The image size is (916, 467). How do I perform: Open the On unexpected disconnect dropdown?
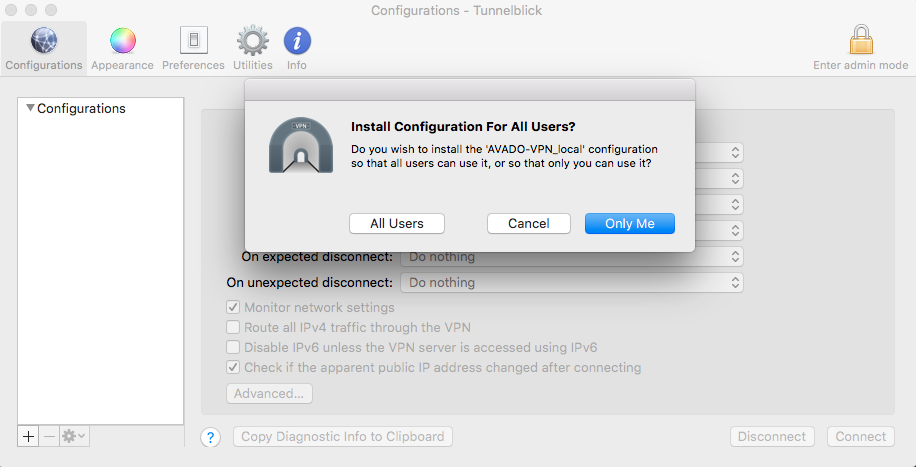click(x=571, y=283)
